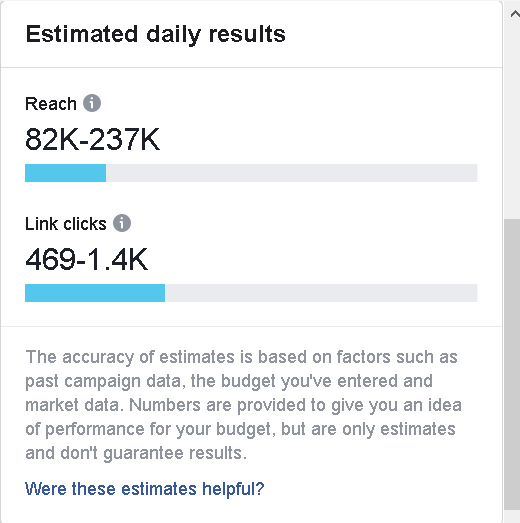The image size is (520, 523).
Task: Click the blue filled part of Link clicks bar
Action: (95, 293)
